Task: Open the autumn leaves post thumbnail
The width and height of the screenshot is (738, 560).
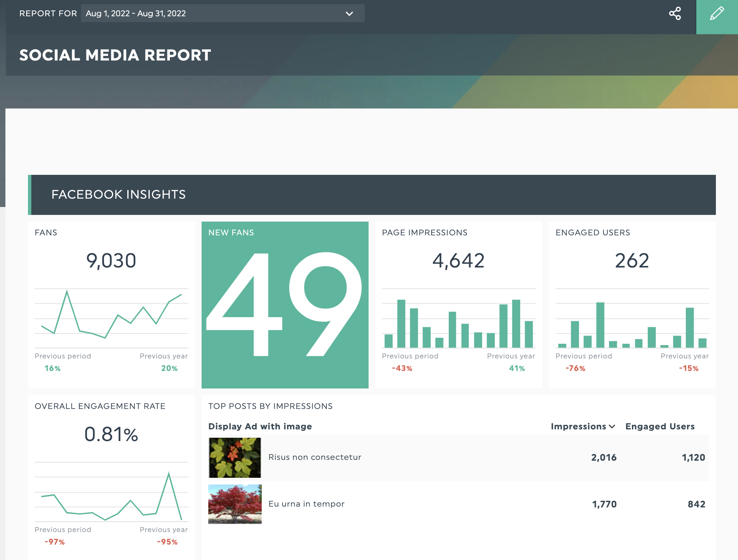Action: [235, 458]
